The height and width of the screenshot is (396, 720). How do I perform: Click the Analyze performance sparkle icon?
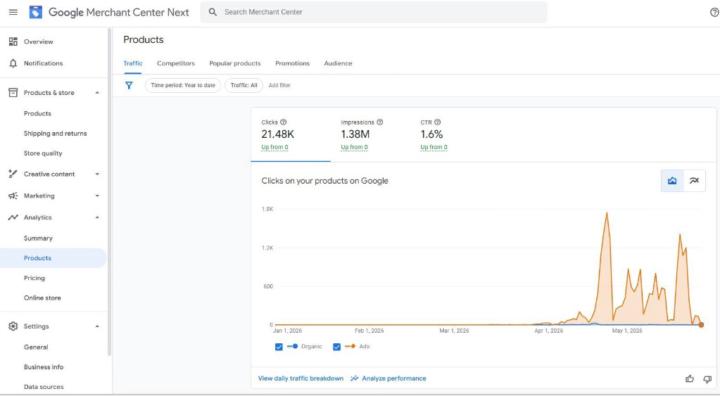[354, 379]
